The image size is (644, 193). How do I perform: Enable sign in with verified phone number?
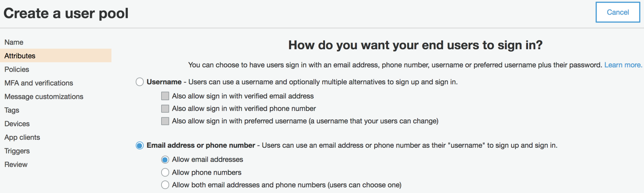165,109
